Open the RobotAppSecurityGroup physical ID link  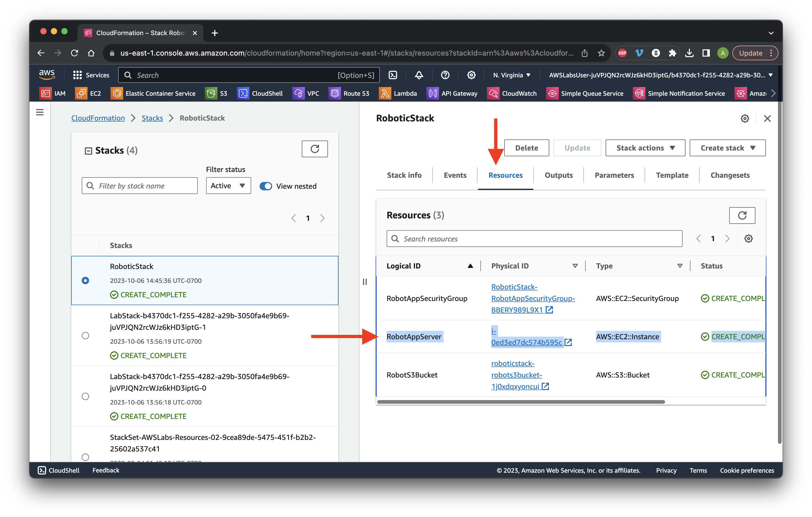[x=533, y=298]
